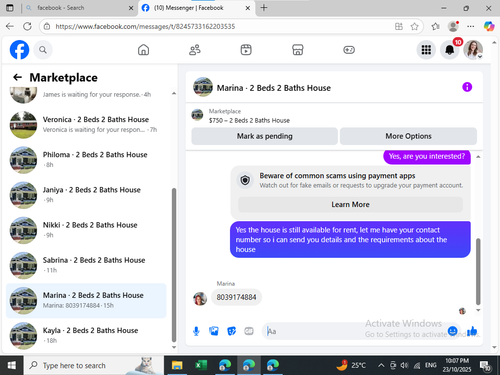Open the split screen icon in address bar

(399, 26)
